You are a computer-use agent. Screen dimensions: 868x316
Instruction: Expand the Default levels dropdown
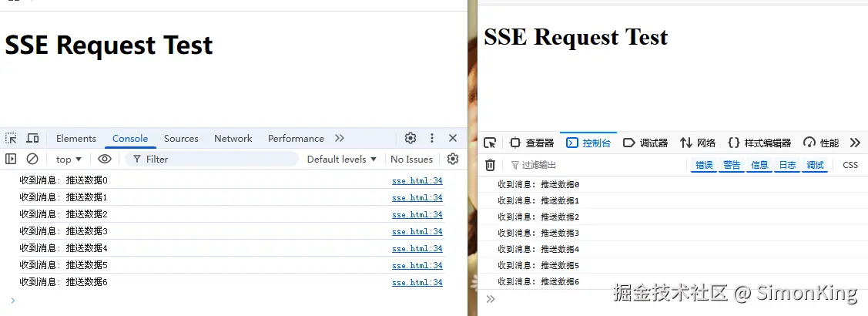tap(341, 159)
